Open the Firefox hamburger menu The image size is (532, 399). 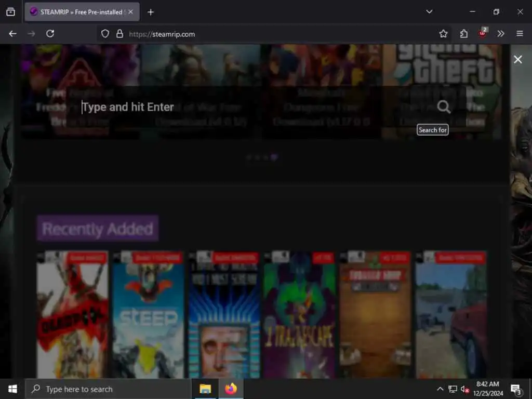pos(520,34)
